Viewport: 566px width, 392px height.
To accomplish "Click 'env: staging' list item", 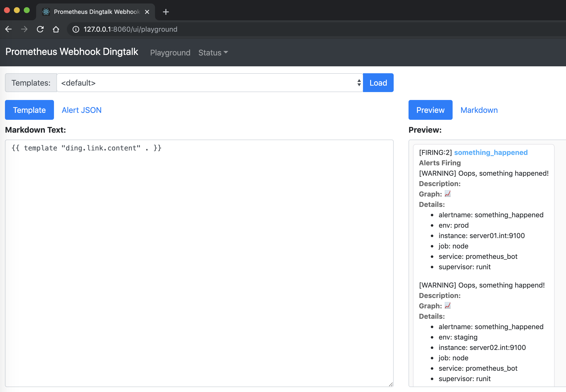I will point(458,337).
